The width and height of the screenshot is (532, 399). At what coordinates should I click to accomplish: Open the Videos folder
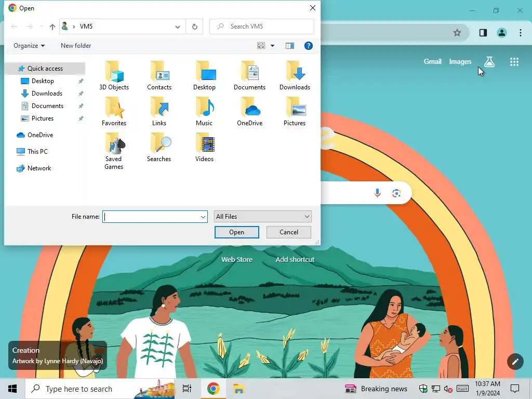pyautogui.click(x=204, y=148)
